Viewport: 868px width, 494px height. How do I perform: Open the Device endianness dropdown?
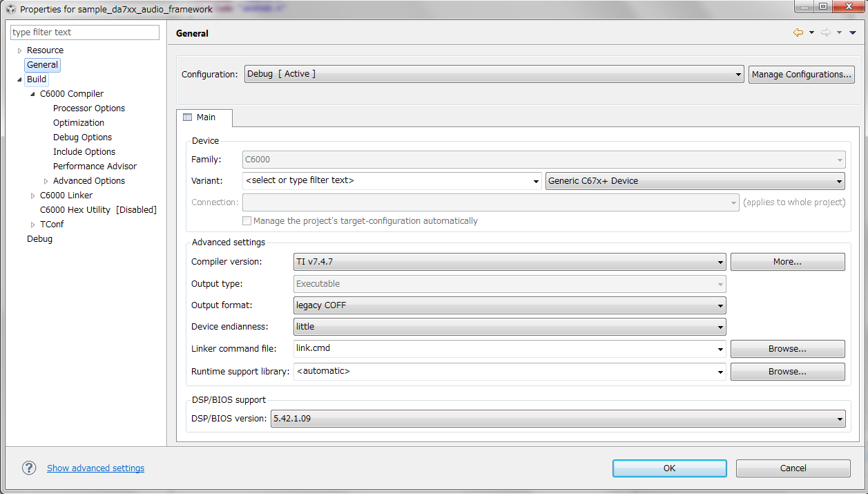pyautogui.click(x=510, y=327)
